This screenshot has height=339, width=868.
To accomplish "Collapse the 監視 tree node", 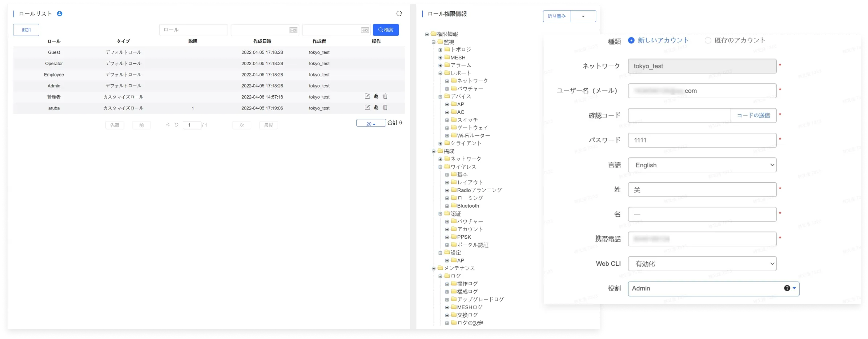I will point(434,42).
